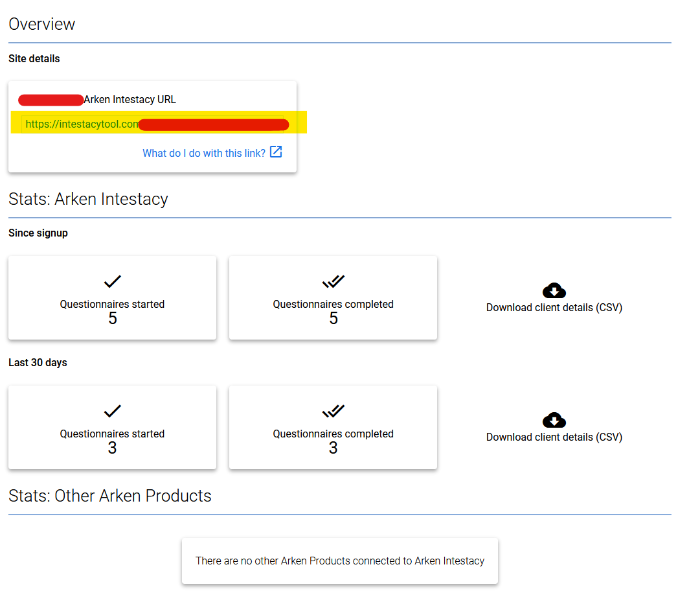Screen dimensions: 700x615
Task: Select the Questionnaires started count of 3
Action: (x=112, y=448)
